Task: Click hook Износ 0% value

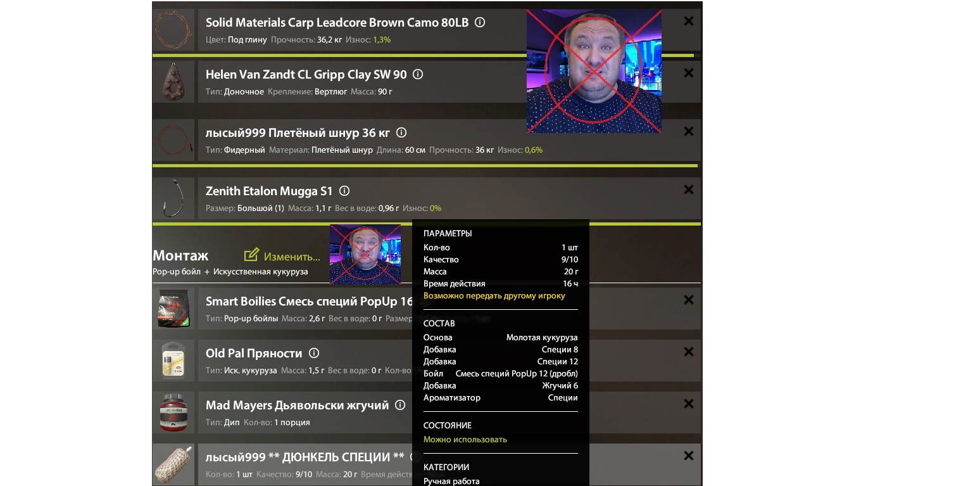Action: pyautogui.click(x=436, y=208)
